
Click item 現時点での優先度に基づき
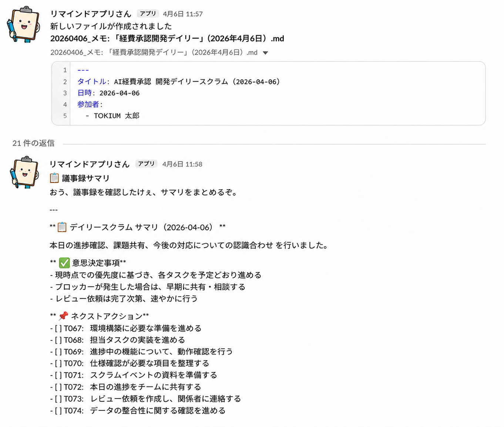click(x=155, y=275)
